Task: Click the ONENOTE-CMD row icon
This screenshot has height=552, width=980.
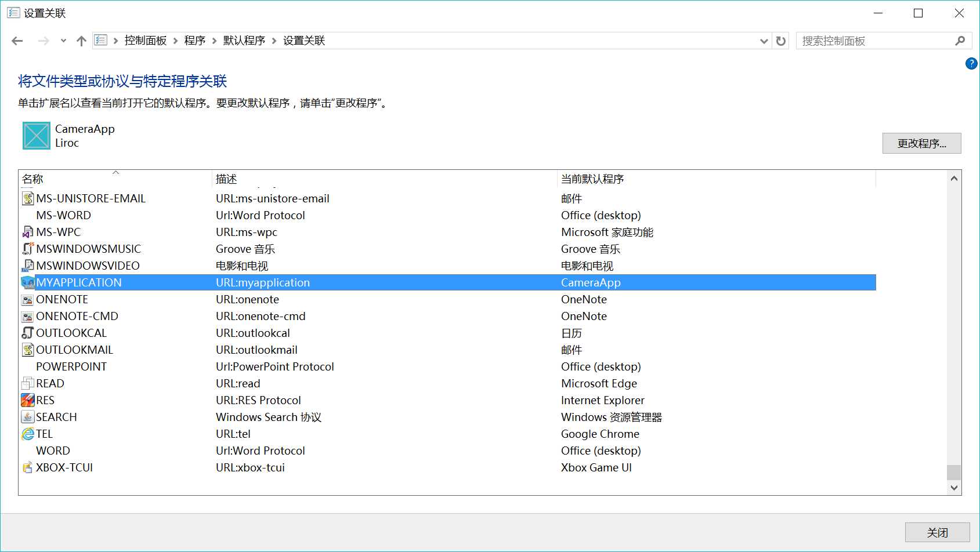Action: click(28, 316)
